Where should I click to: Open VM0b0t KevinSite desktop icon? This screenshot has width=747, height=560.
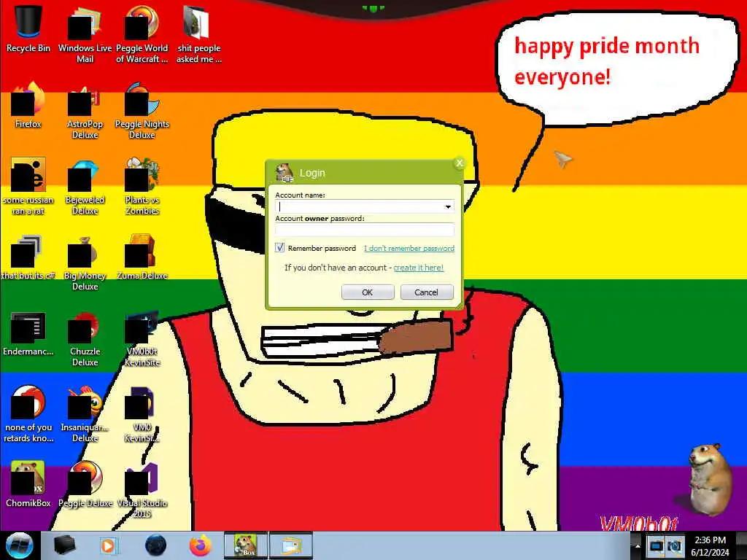click(142, 338)
